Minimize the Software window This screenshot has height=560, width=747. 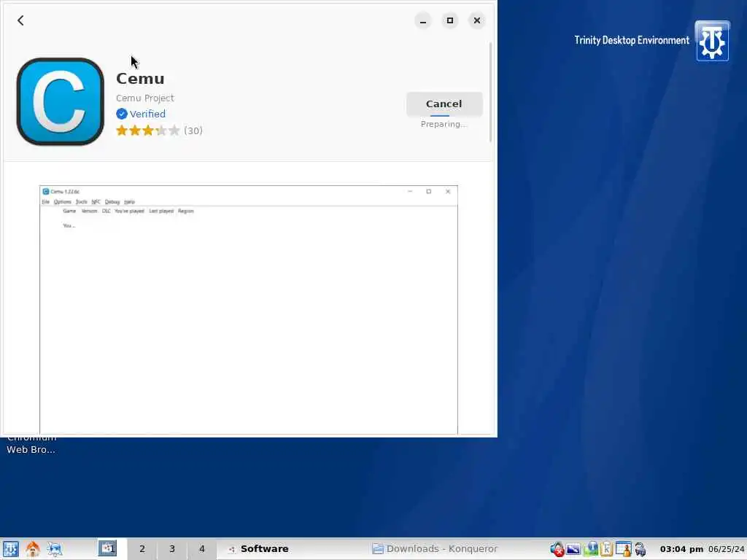(x=422, y=20)
